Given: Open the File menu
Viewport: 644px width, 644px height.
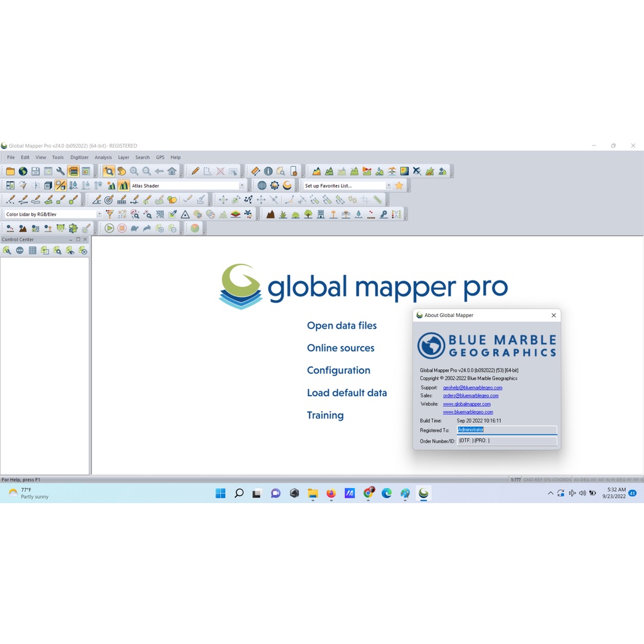Looking at the screenshot, I should click(11, 157).
